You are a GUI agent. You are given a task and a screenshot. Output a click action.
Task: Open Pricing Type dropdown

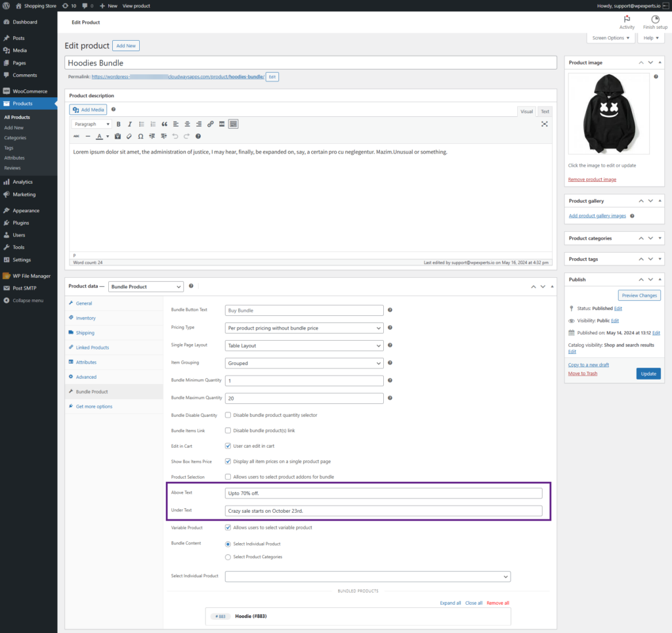304,328
